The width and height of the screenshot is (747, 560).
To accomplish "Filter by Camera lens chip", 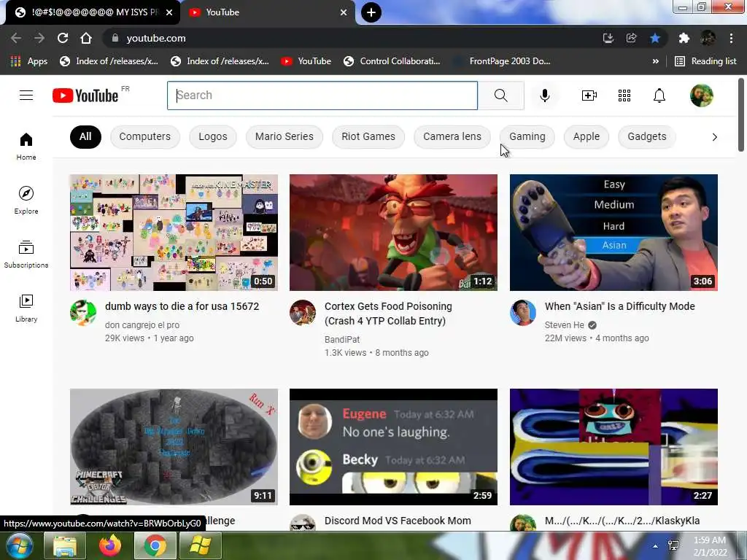I will pyautogui.click(x=452, y=136).
